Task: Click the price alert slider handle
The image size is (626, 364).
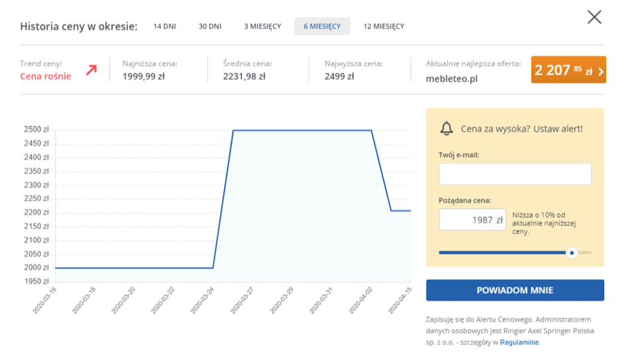Action: [x=572, y=253]
